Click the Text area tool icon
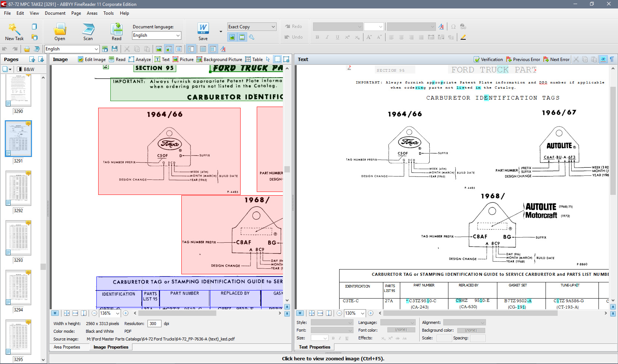618x364 pixels. pos(162,59)
